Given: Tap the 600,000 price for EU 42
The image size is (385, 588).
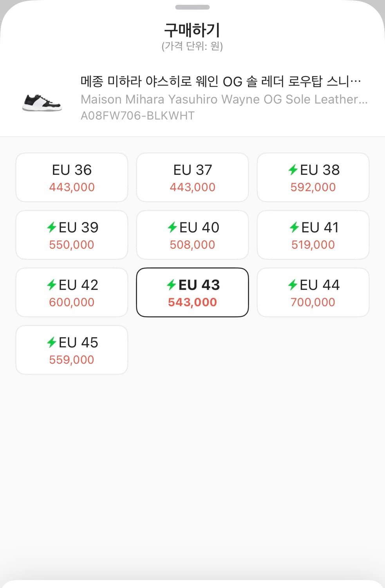Looking at the screenshot, I should 72,302.
